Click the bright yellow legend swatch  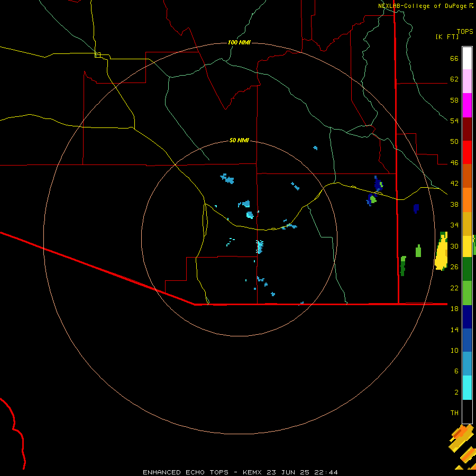[467, 246]
